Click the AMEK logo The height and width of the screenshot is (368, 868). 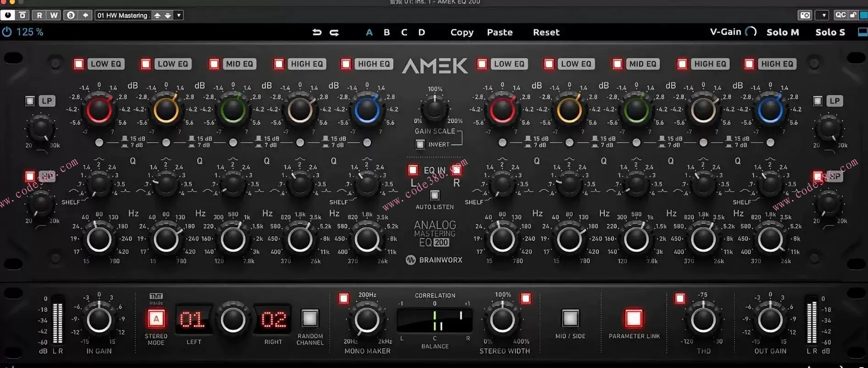[435, 66]
